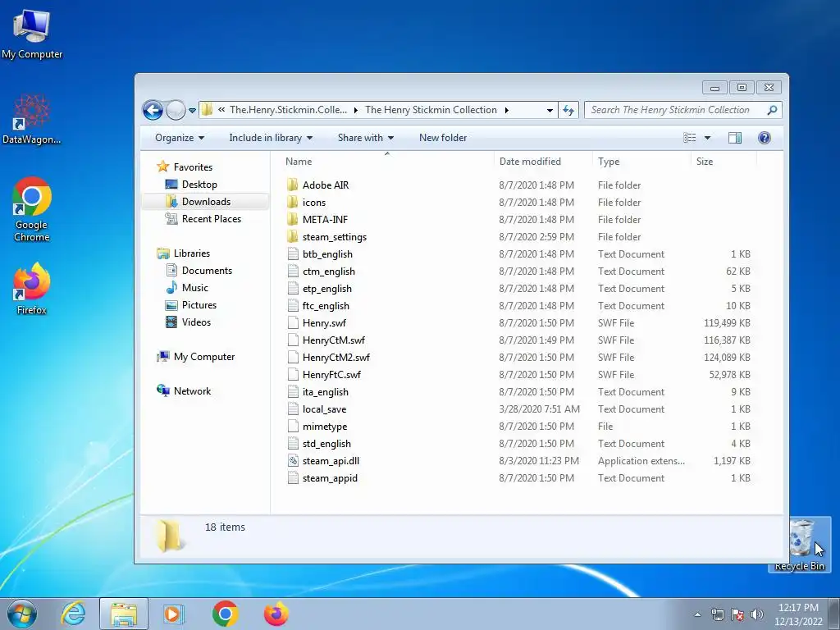
Task: Go to Desktop in Favorites
Action: tap(199, 185)
